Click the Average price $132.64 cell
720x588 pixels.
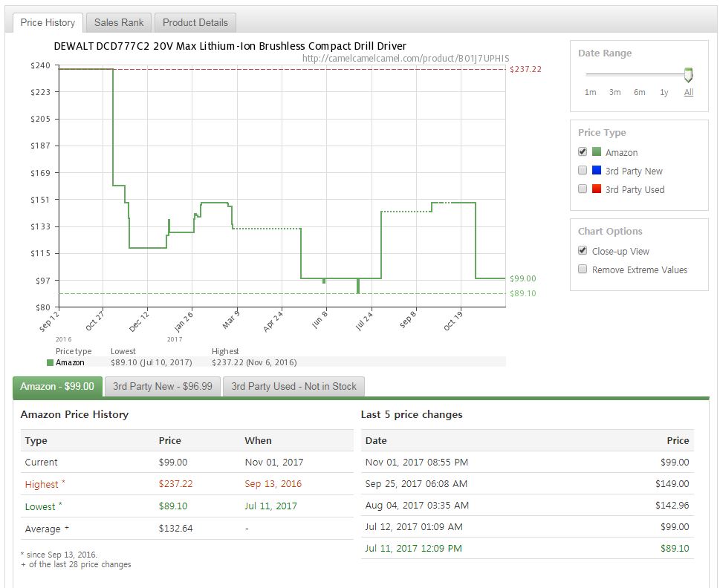pos(175,529)
